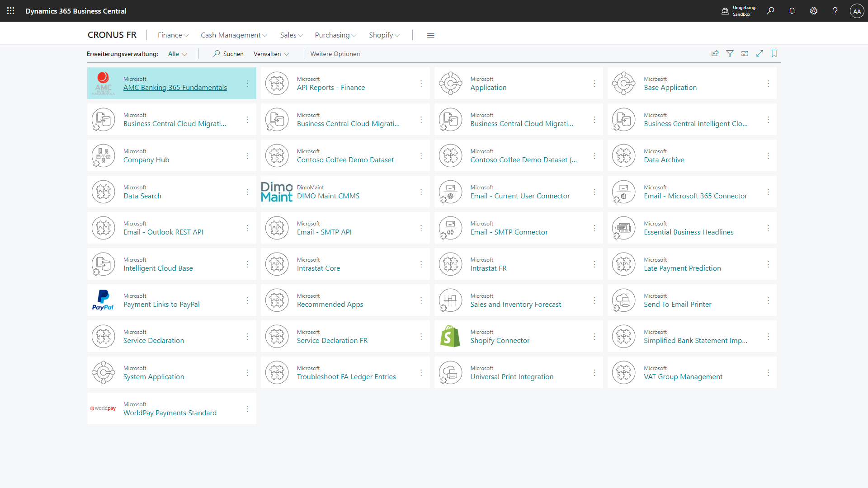The height and width of the screenshot is (488, 868).
Task: Click the CRONUS FR company name
Action: 112,35
